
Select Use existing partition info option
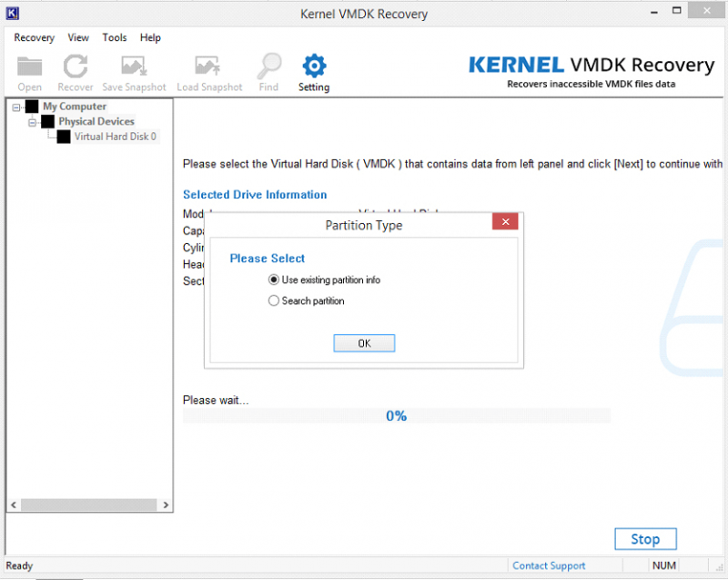[274, 280]
